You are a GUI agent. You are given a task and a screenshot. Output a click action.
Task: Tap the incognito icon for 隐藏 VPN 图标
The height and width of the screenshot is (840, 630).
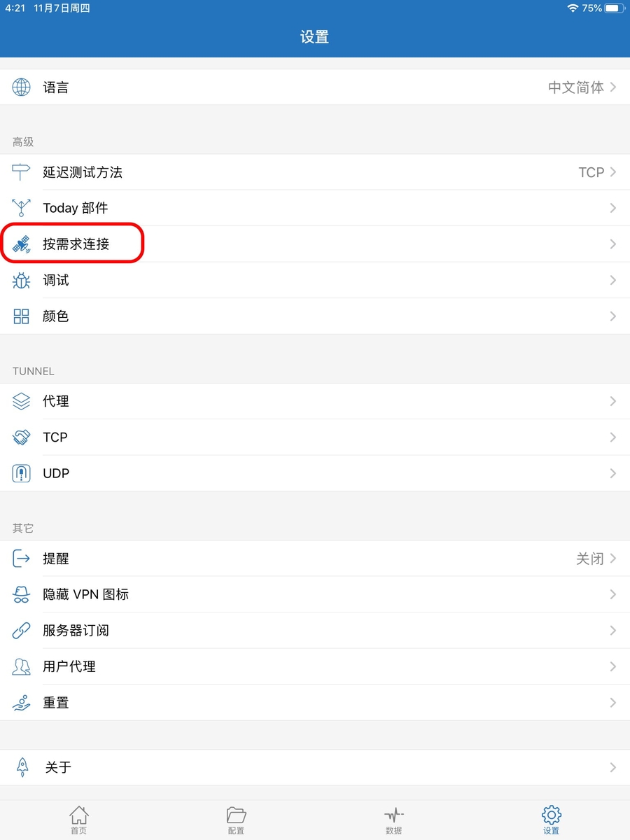tap(22, 595)
